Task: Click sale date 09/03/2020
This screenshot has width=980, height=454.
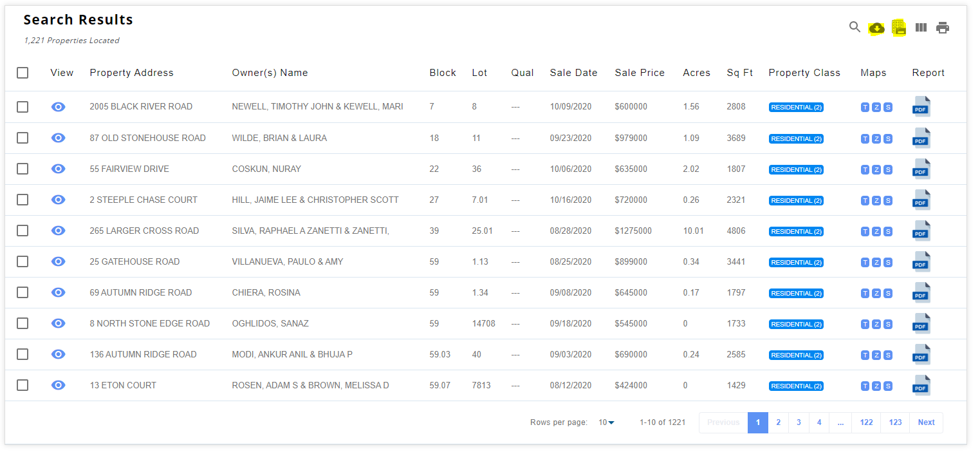Action: tap(571, 354)
